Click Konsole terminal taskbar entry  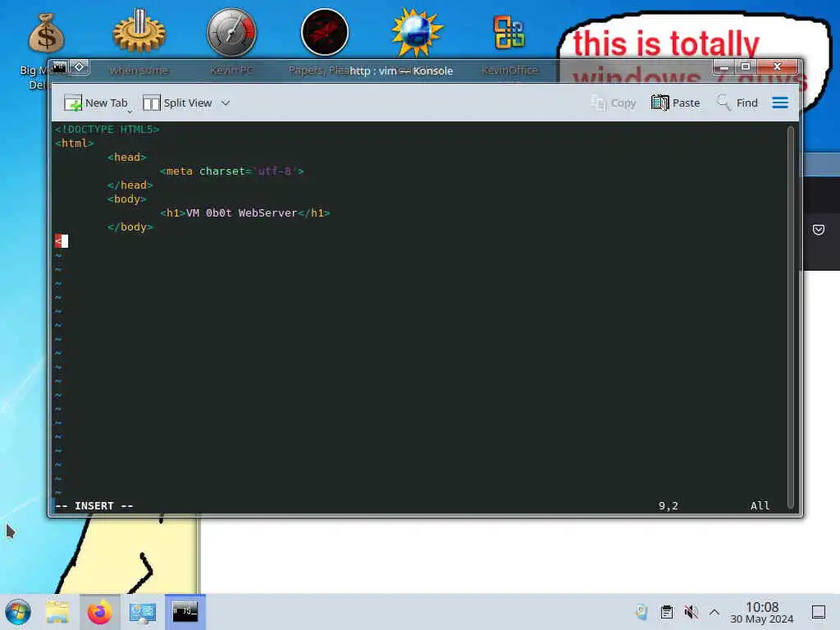(185, 612)
